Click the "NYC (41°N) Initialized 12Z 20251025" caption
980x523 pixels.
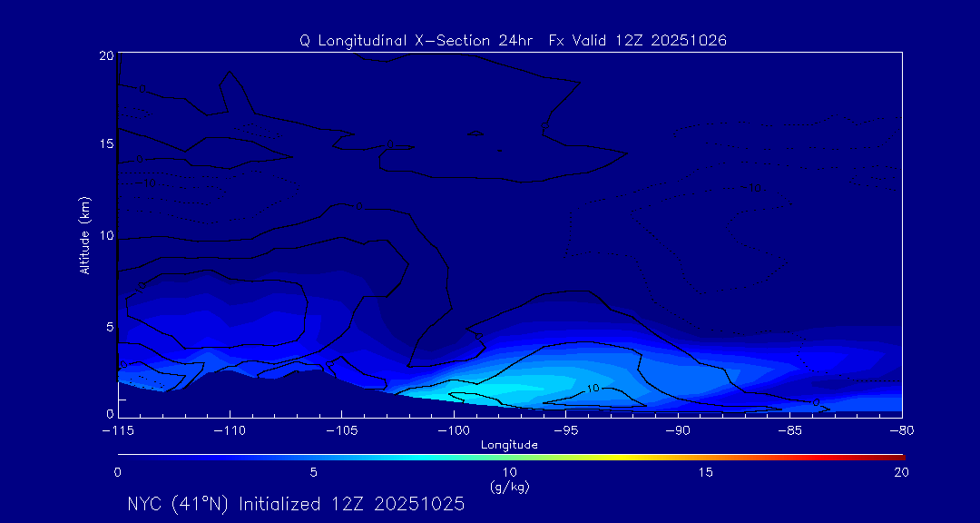point(296,504)
